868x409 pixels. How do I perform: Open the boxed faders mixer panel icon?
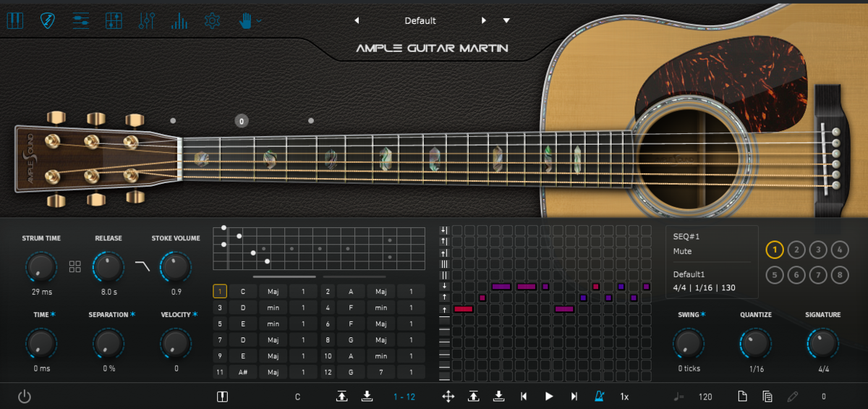(x=114, y=20)
